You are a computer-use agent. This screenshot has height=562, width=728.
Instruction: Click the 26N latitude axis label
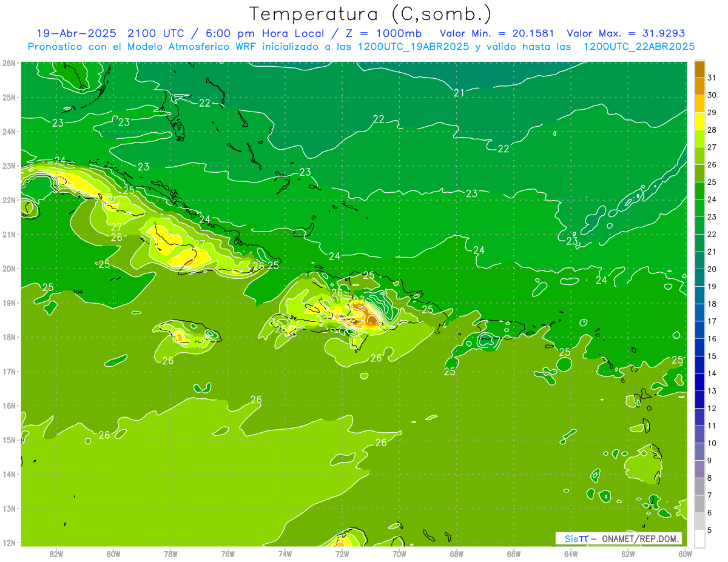(x=9, y=63)
